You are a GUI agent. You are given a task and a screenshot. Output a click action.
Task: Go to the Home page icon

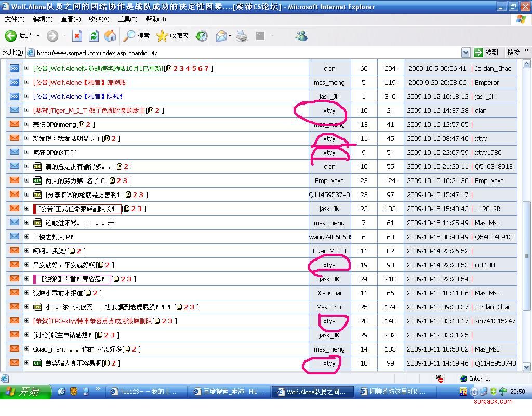point(110,36)
